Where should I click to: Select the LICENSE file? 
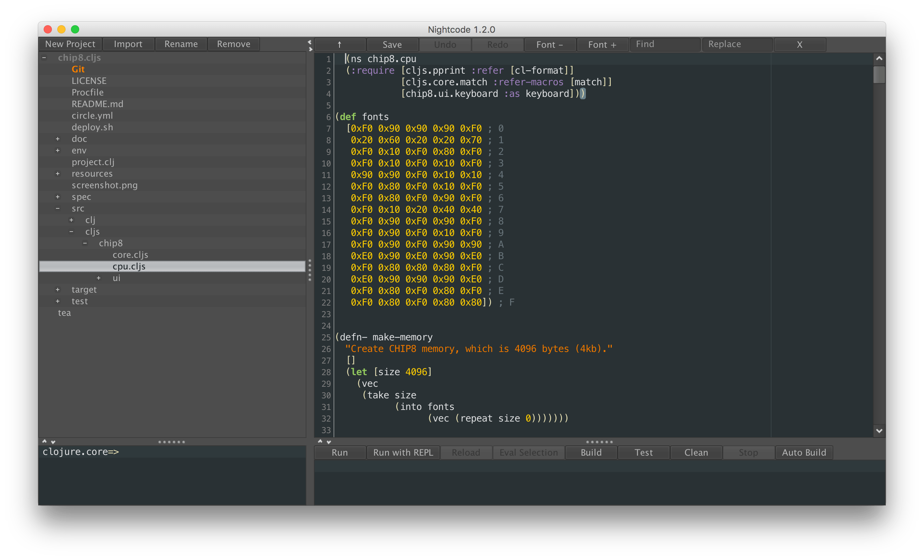(89, 81)
